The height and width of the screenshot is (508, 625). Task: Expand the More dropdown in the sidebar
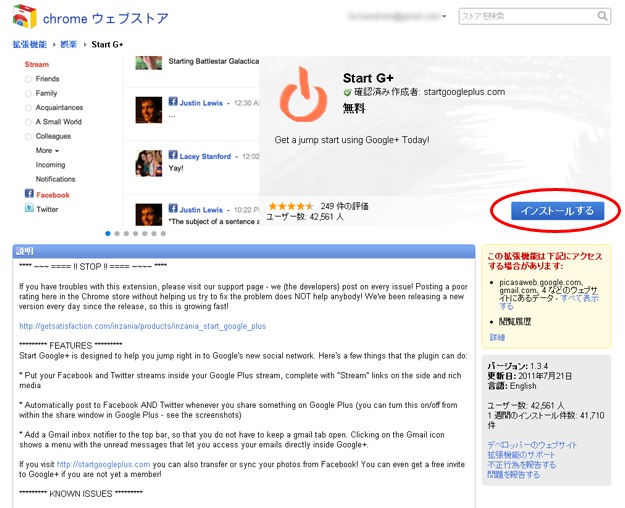coord(47,150)
